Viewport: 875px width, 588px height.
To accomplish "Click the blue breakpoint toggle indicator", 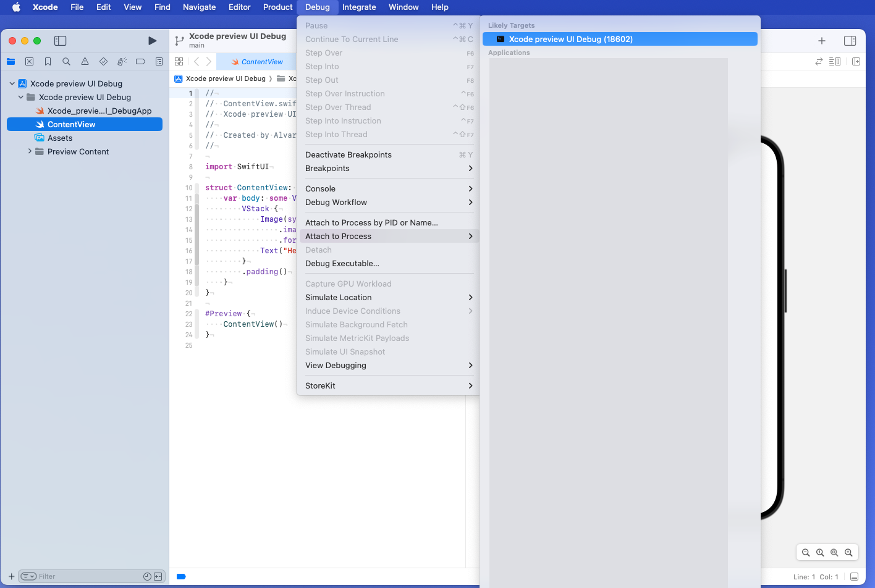I will coord(181,577).
